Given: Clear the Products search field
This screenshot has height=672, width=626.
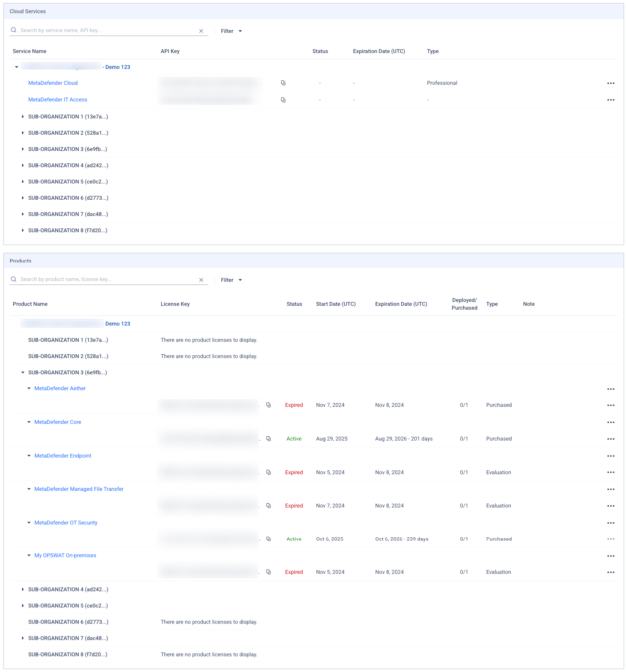Looking at the screenshot, I should [x=201, y=280].
